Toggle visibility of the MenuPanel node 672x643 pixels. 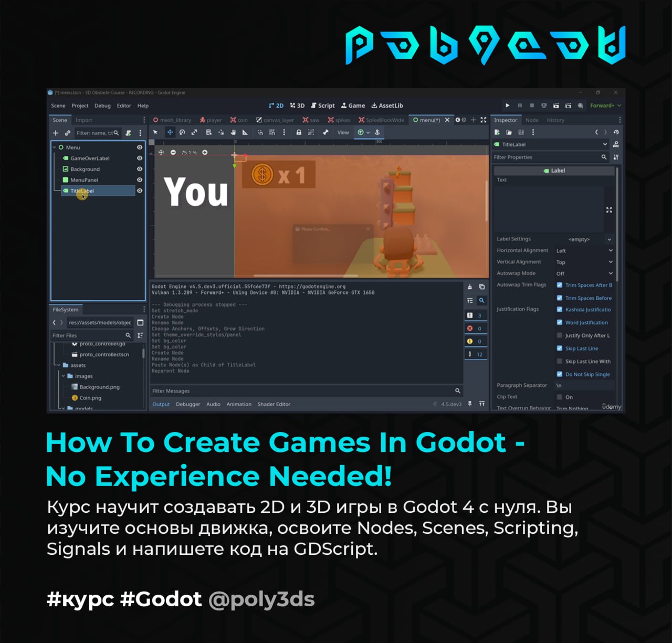click(x=140, y=180)
